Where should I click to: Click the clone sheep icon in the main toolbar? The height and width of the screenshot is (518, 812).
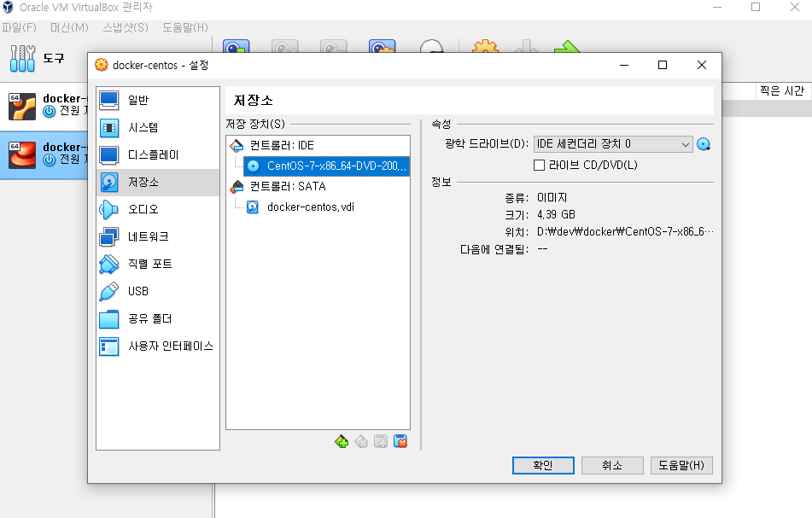click(x=431, y=47)
